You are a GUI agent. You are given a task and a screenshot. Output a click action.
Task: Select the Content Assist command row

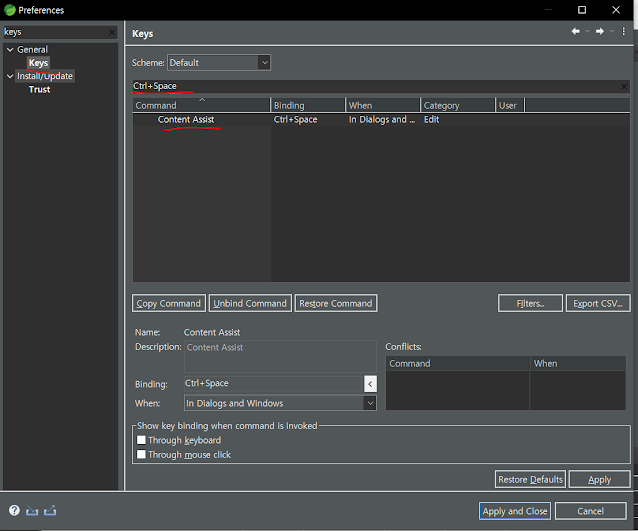tap(381, 120)
